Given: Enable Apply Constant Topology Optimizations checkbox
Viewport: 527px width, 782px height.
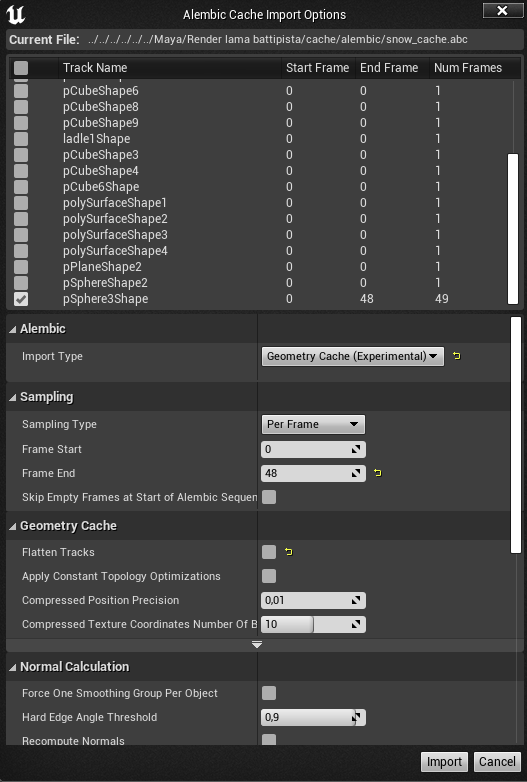Looking at the screenshot, I should [x=269, y=576].
